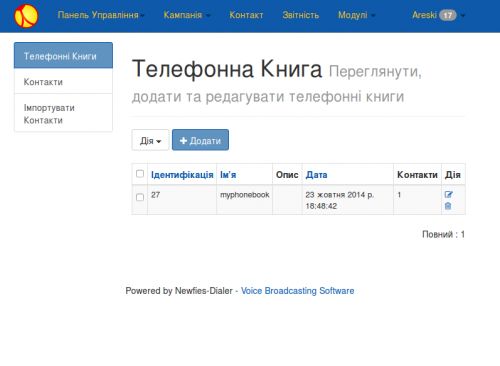Expand the Дія action dropdown
Viewport: 500px width, 366px height.
(151, 140)
